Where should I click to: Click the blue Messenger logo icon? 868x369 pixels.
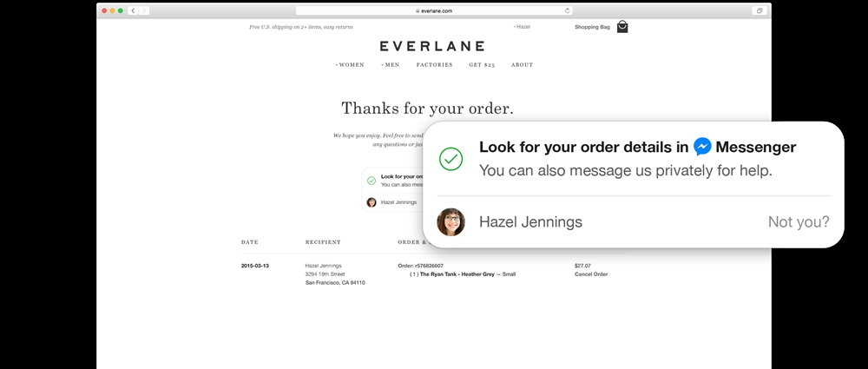[x=702, y=146]
